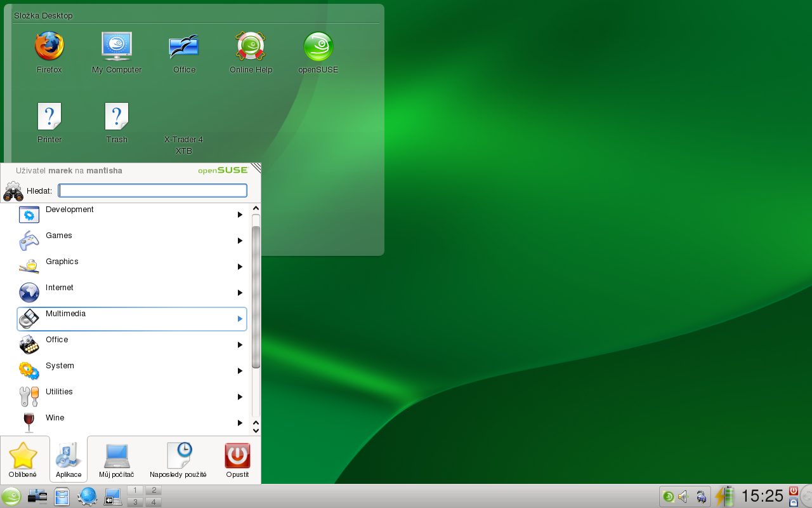Switch to virtual desktop 4
The height and width of the screenshot is (508, 812).
pyautogui.click(x=154, y=502)
